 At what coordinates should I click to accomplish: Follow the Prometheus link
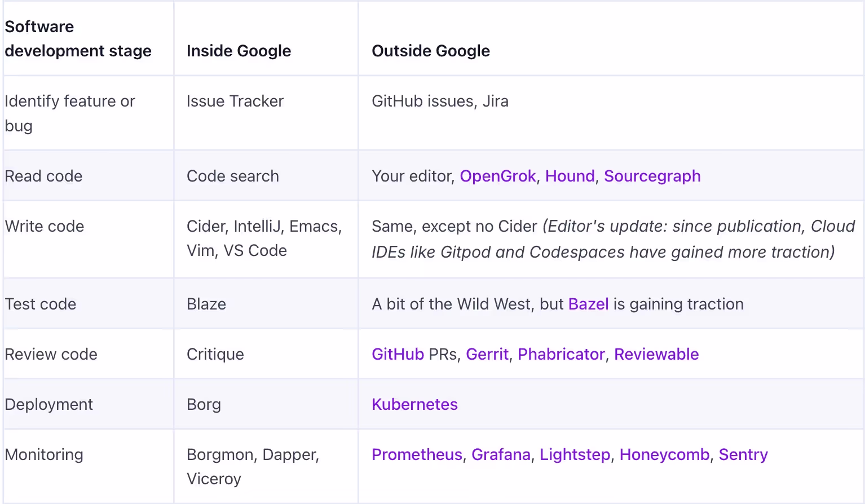coord(417,454)
